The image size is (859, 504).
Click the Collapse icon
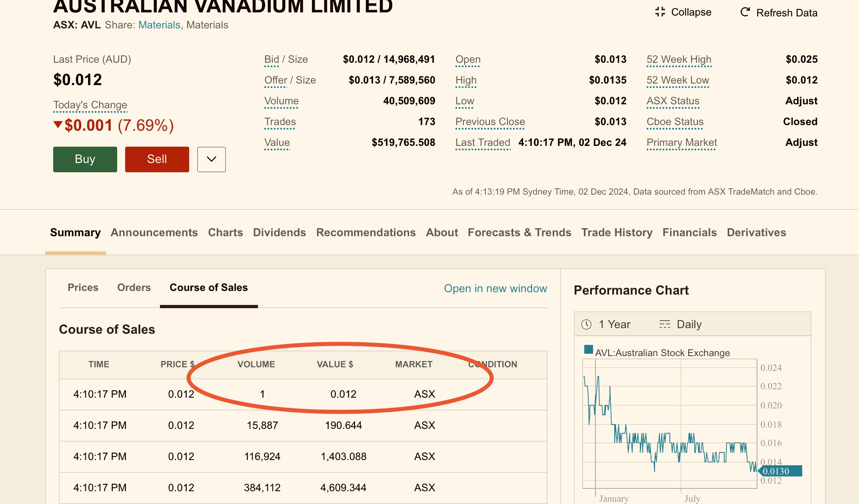point(660,12)
